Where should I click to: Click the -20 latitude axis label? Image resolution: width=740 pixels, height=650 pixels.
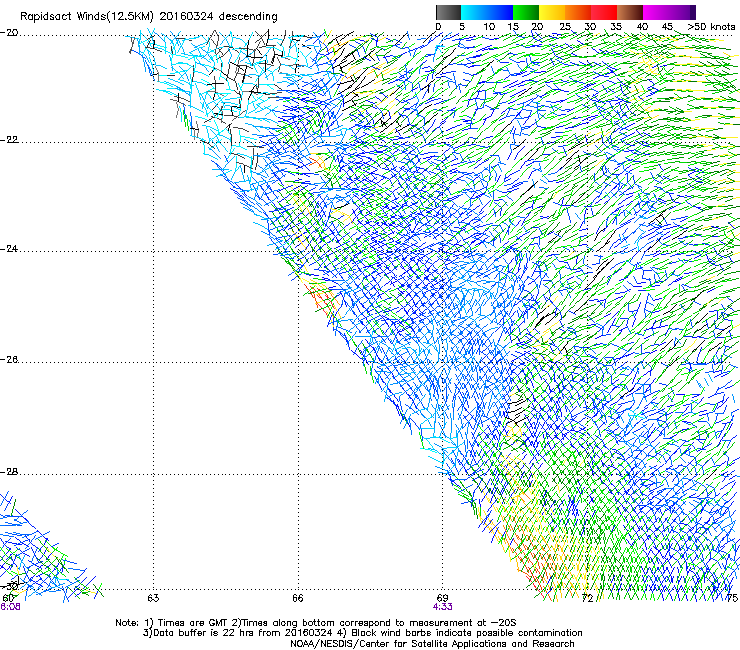point(9,33)
